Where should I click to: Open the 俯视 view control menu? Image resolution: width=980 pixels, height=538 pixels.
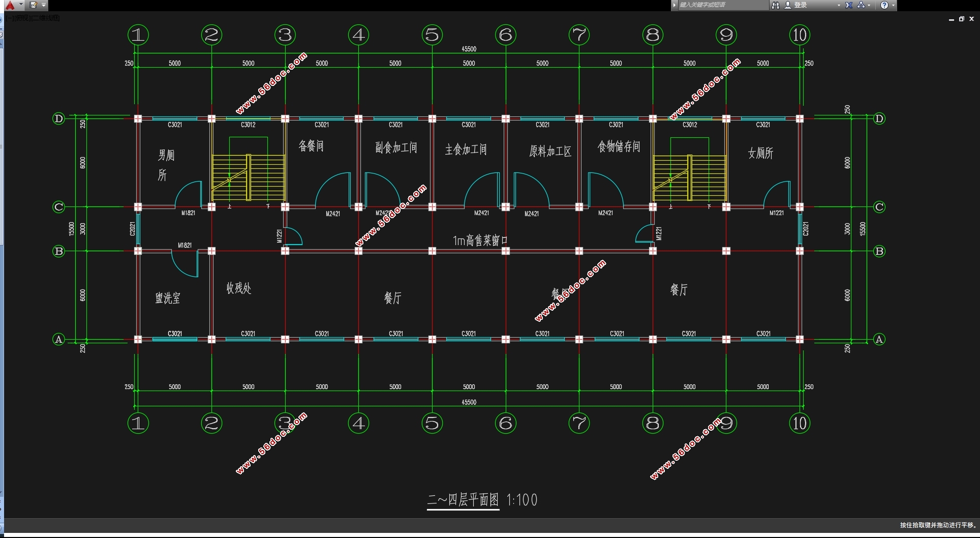pyautogui.click(x=23, y=18)
